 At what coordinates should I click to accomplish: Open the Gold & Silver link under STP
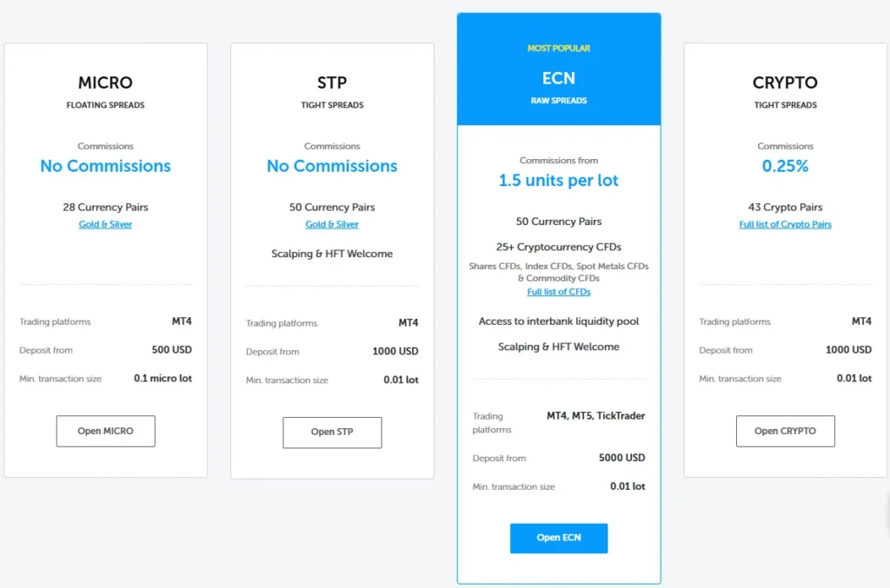coord(332,223)
